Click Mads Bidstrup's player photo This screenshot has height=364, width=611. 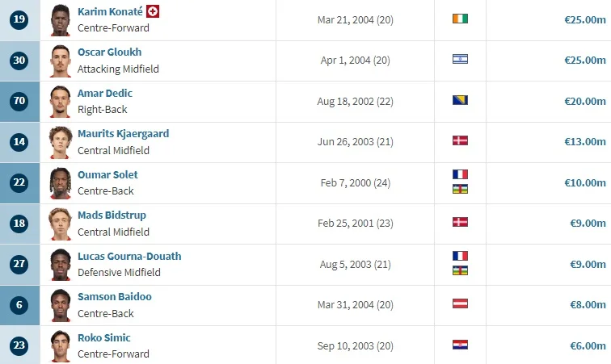(61, 224)
